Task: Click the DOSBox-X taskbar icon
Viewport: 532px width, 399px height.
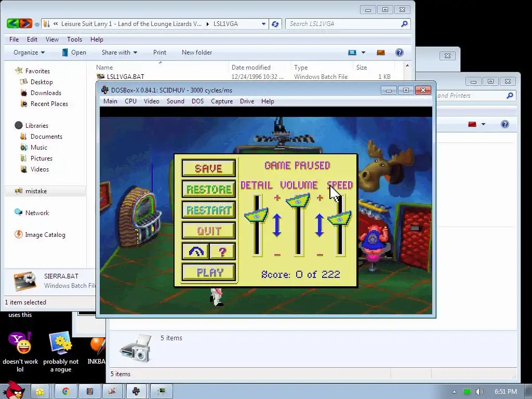Action: click(x=136, y=392)
